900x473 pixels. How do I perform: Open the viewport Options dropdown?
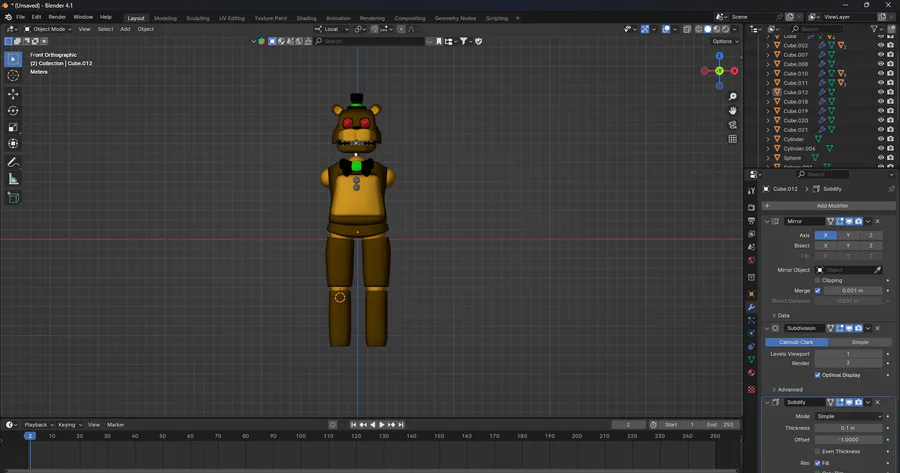725,41
